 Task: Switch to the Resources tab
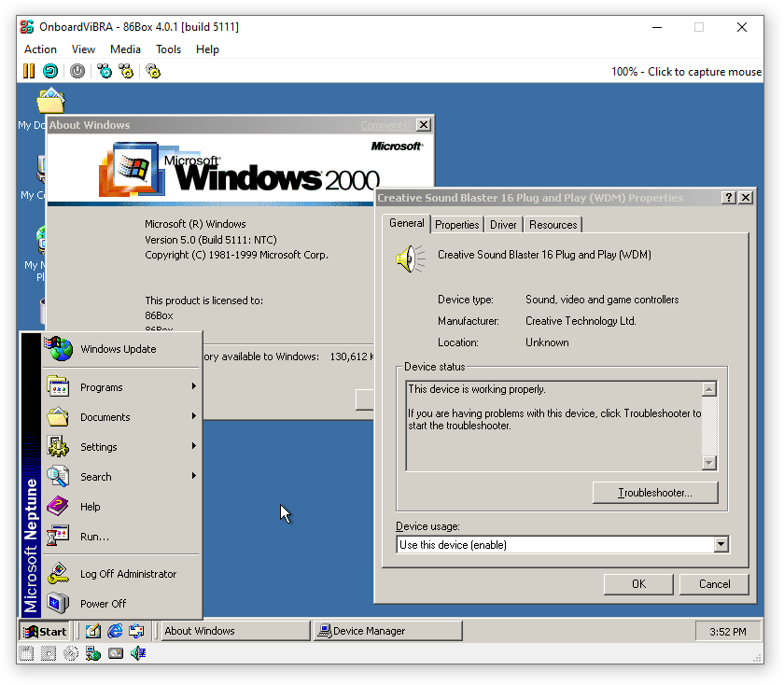(553, 225)
